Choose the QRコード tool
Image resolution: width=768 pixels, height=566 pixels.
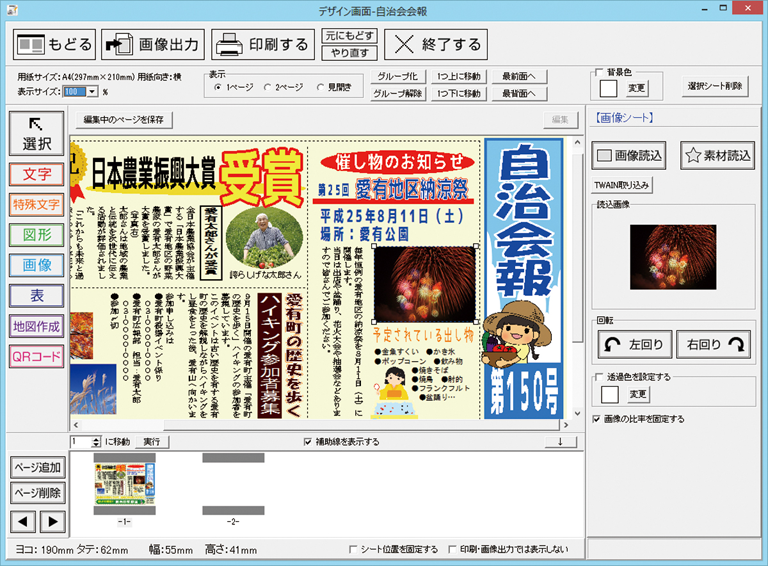tap(37, 356)
